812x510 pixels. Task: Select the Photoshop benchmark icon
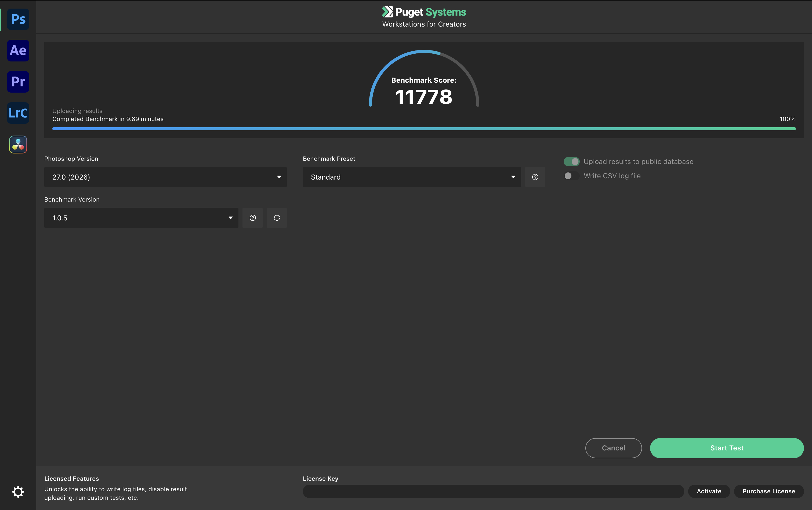coord(18,20)
